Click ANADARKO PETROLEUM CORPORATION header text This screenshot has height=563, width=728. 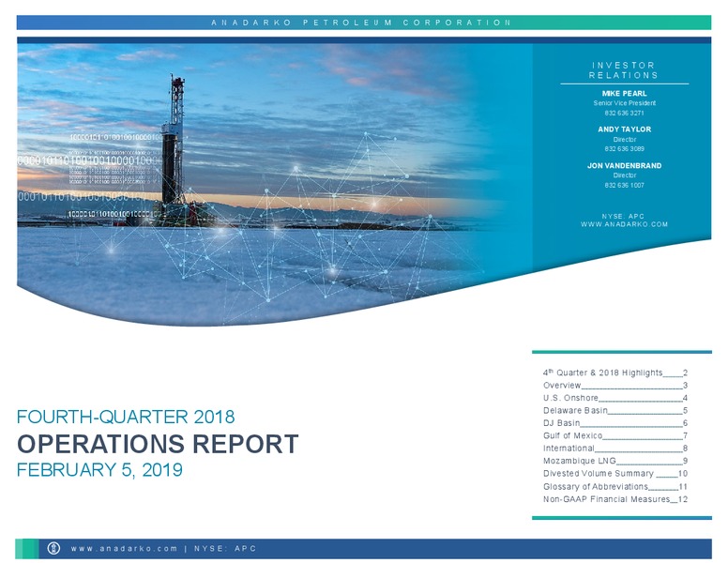click(x=361, y=23)
